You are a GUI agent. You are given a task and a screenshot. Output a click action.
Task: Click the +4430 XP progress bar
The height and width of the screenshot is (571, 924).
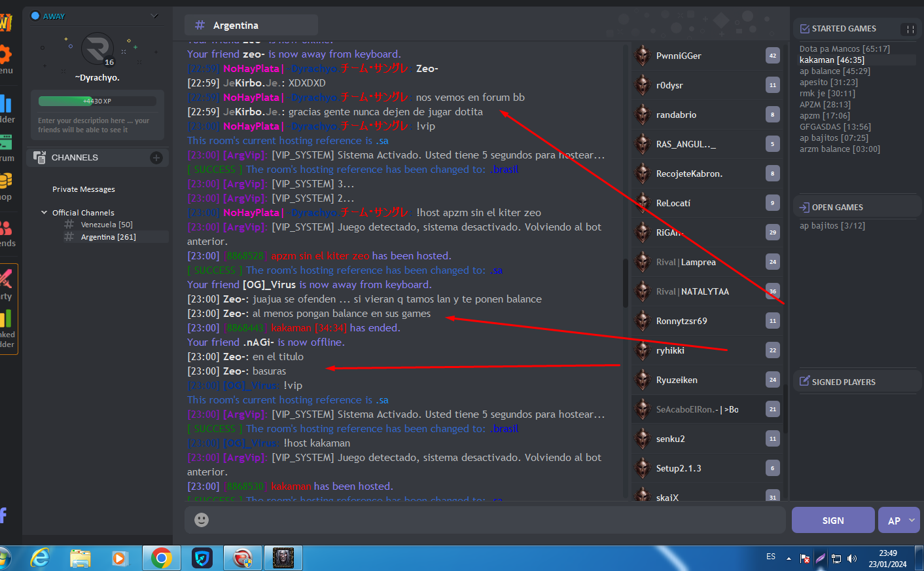point(97,101)
